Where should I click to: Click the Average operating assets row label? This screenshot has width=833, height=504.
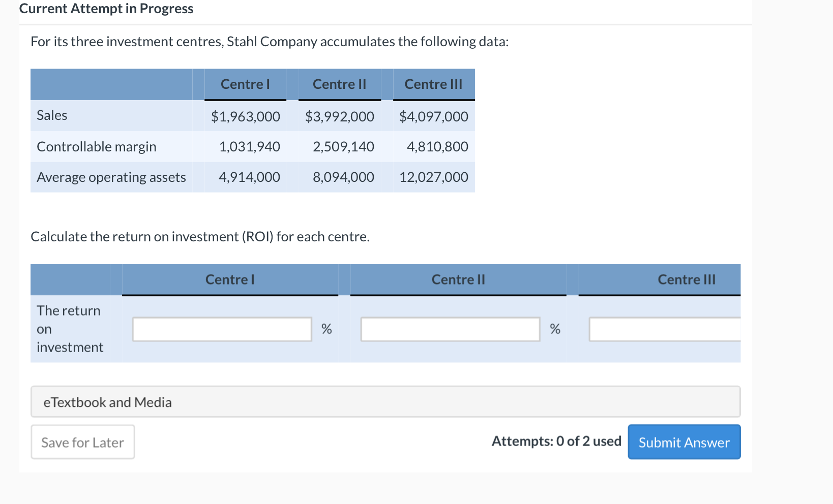point(111,177)
